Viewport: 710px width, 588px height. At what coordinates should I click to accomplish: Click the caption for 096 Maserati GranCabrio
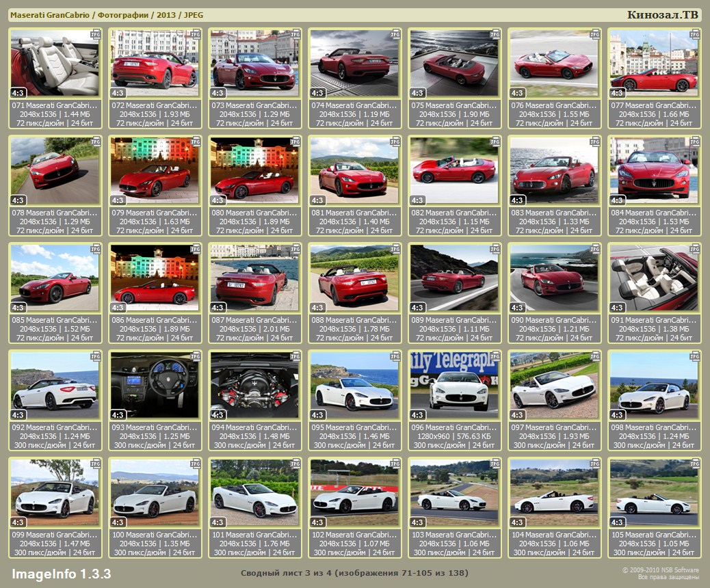point(454,427)
